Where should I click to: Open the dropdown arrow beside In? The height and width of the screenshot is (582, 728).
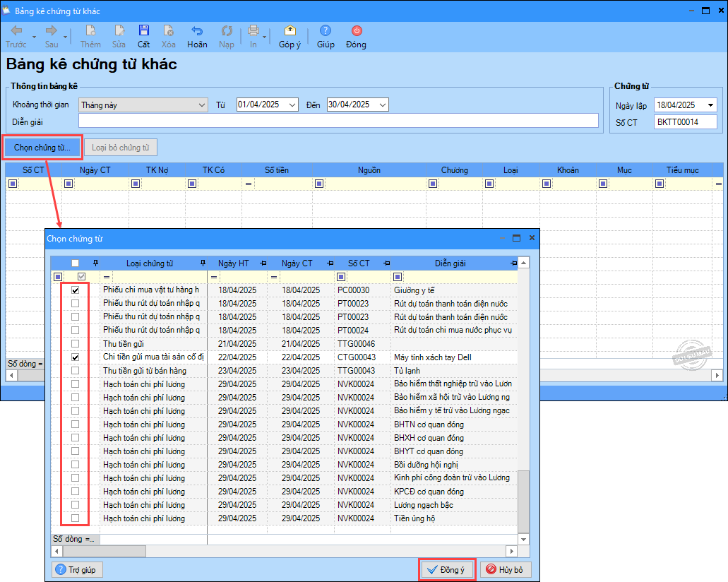(x=265, y=37)
